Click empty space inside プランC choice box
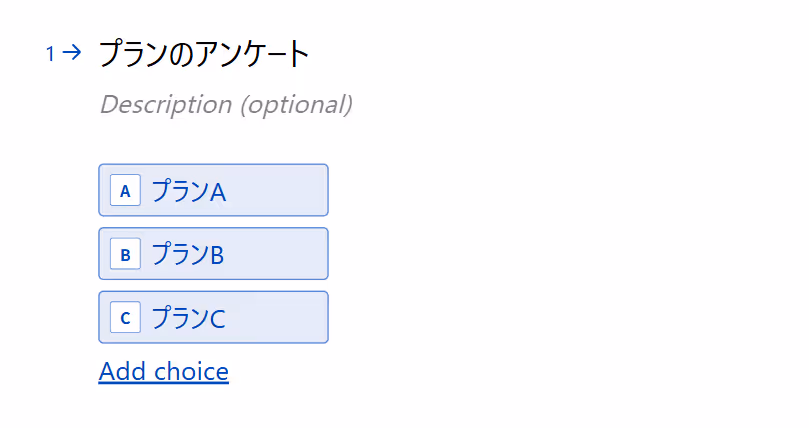 pos(276,317)
